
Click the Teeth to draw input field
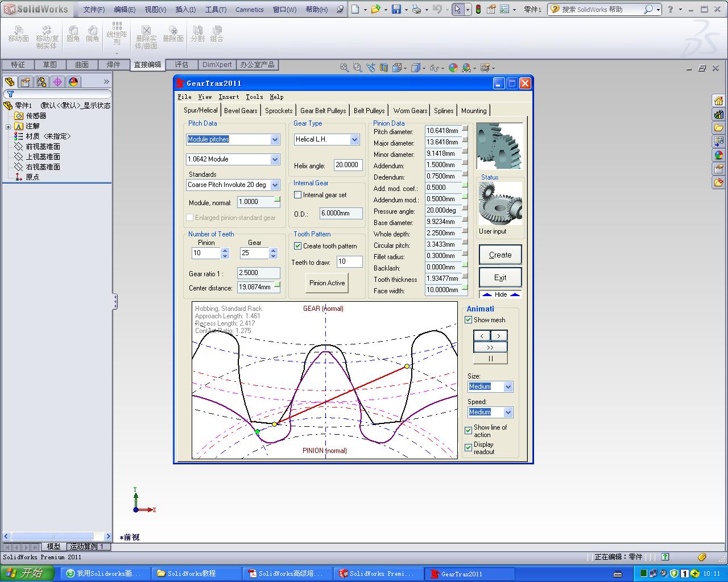349,261
